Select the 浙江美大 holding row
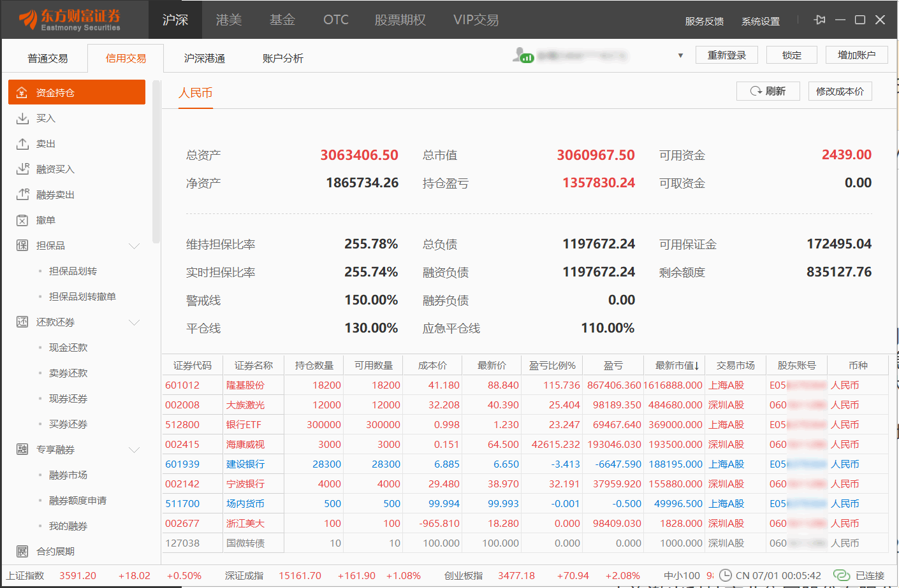The image size is (899, 588). pyautogui.click(x=525, y=524)
